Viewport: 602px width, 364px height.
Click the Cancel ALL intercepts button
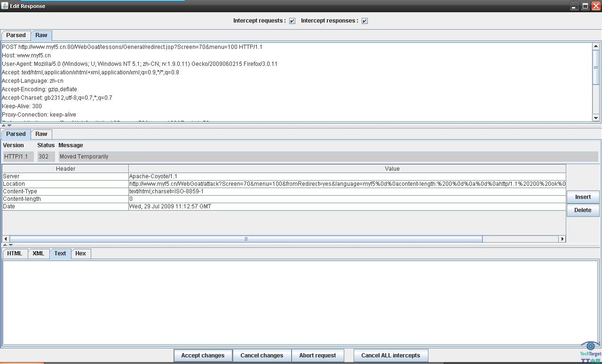391,356
